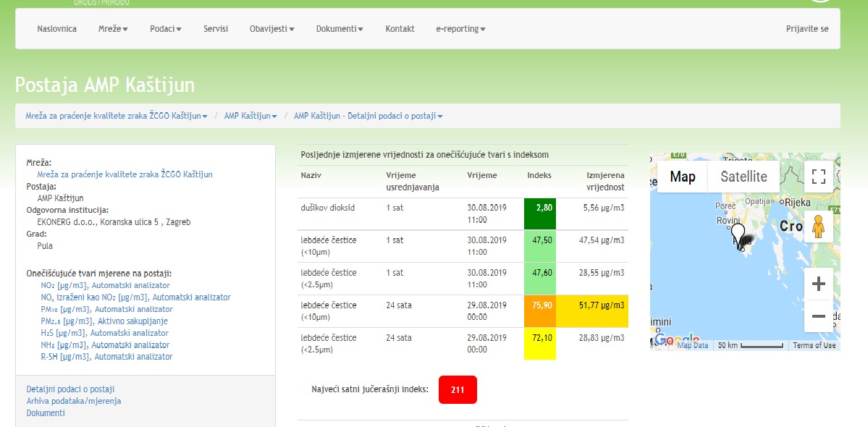868x427 pixels.
Task: Open the e-reporting dropdown
Action: coord(460,29)
